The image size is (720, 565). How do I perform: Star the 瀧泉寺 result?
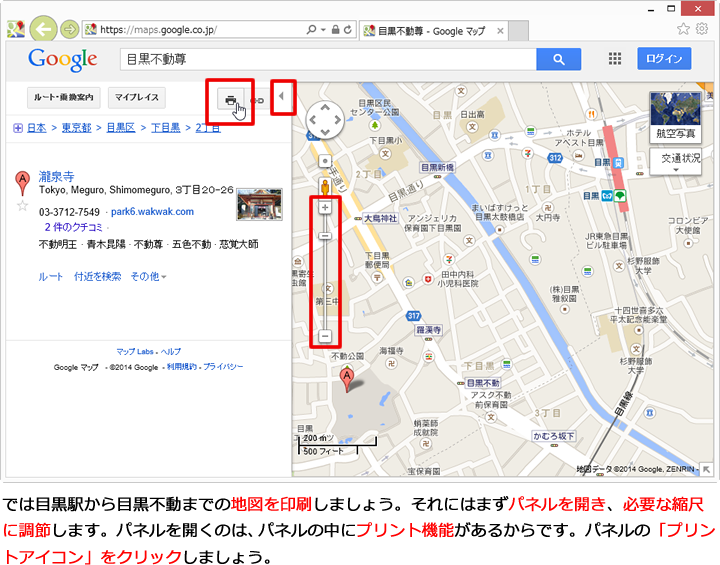click(22, 206)
